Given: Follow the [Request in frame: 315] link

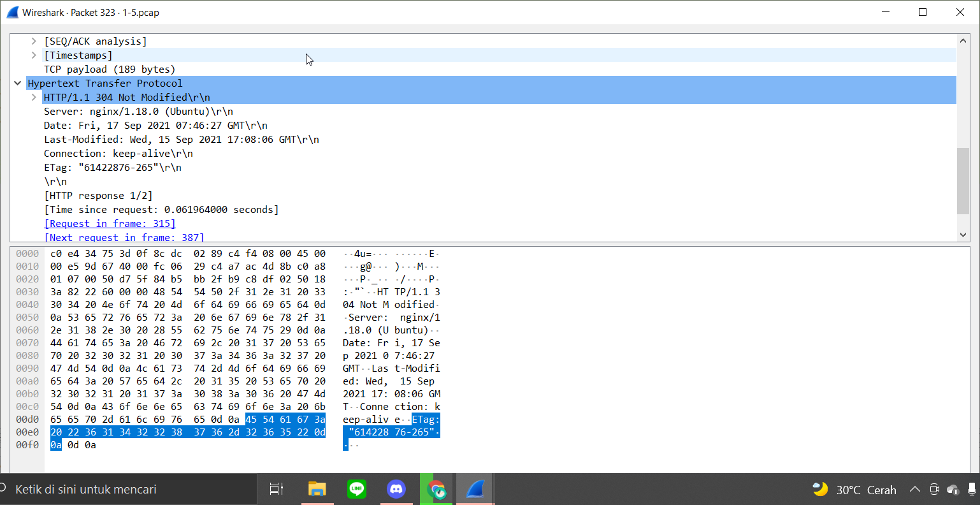Looking at the screenshot, I should (x=109, y=223).
